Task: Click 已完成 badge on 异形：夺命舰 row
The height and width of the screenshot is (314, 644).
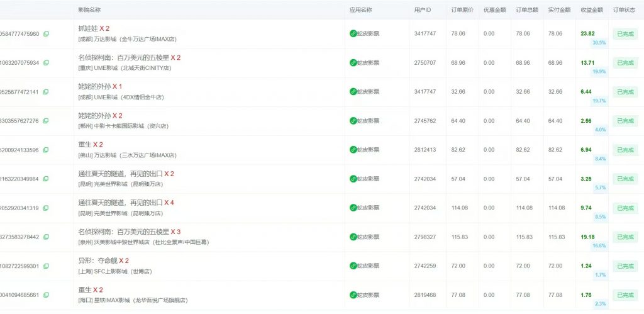Action: click(625, 266)
